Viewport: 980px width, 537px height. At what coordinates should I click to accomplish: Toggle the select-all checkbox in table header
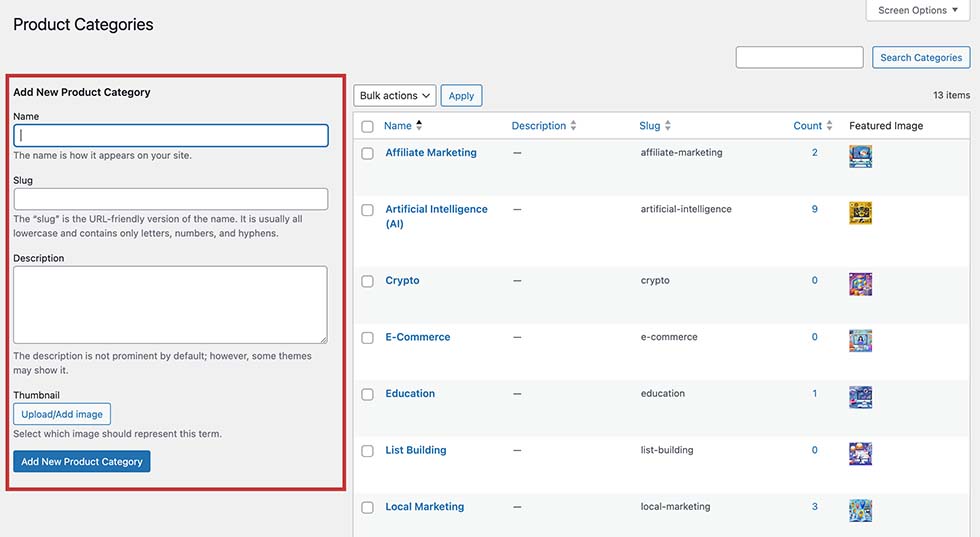pyautogui.click(x=368, y=126)
